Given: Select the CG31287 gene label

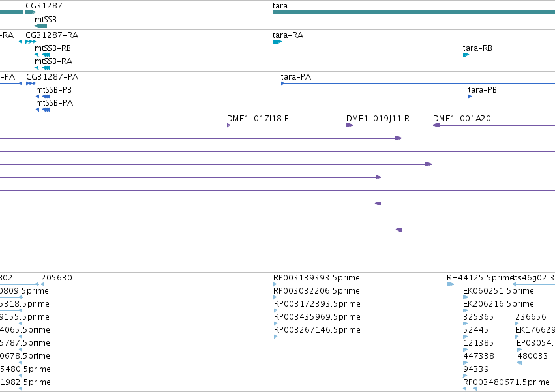Looking at the screenshot, I should point(44,6).
